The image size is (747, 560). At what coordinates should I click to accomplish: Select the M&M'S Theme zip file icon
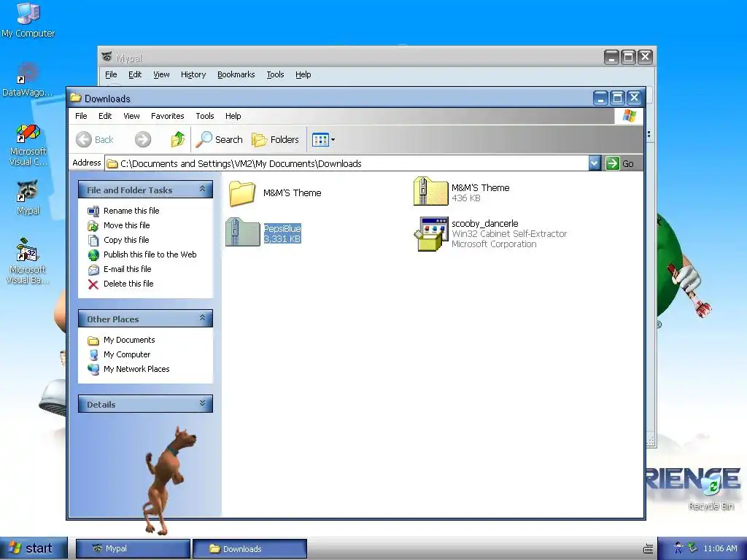pos(430,192)
